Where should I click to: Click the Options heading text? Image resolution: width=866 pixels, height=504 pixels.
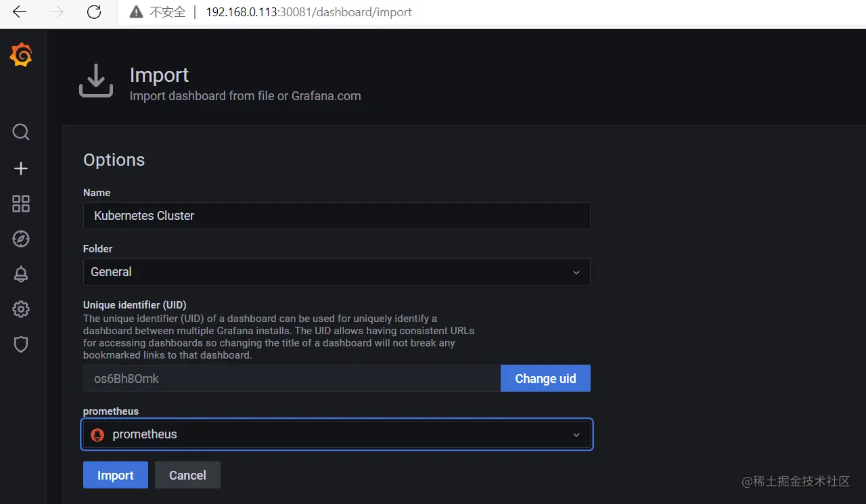coord(114,160)
